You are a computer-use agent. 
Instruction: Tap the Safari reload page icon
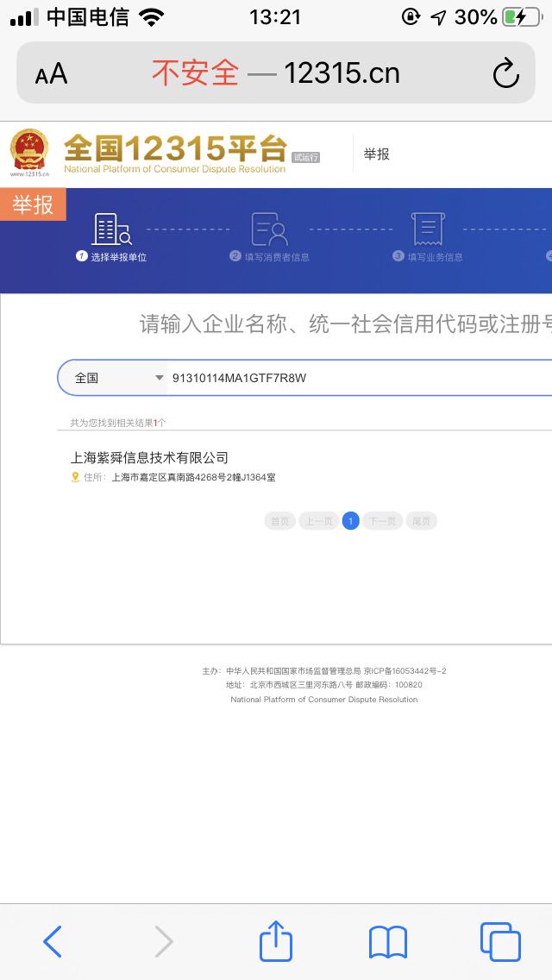point(505,73)
